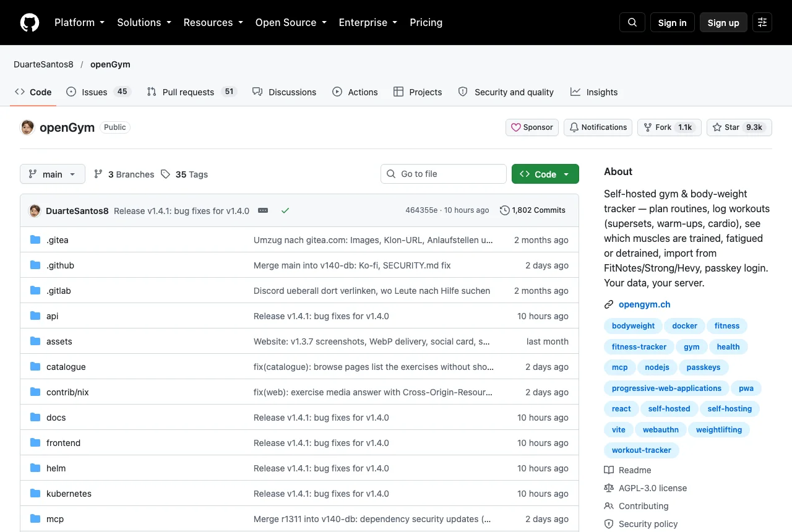Open the 3 Branches link

pyautogui.click(x=124, y=174)
